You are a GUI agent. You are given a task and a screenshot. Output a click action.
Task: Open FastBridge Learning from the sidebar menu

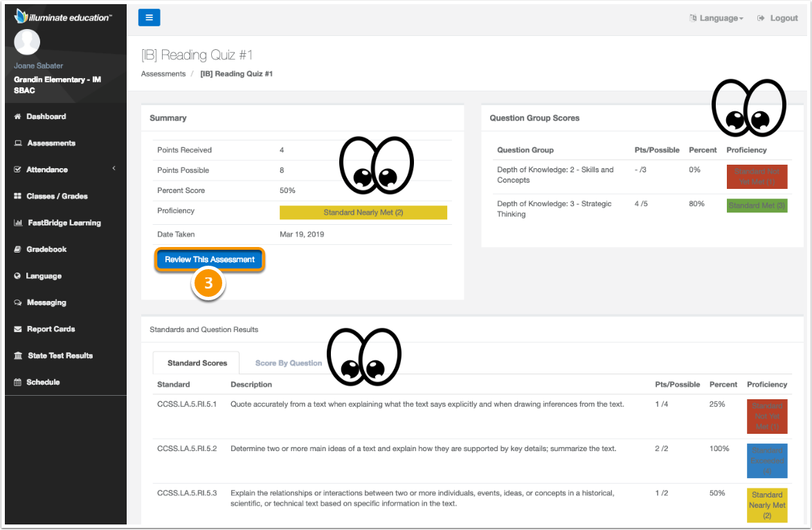tap(66, 223)
